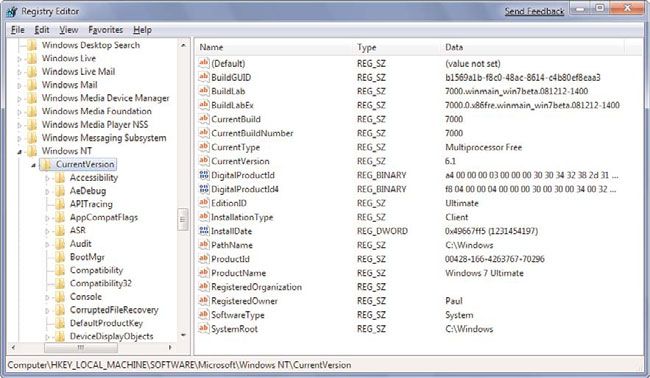Click the InstallDate DWORD value icon

point(204,231)
